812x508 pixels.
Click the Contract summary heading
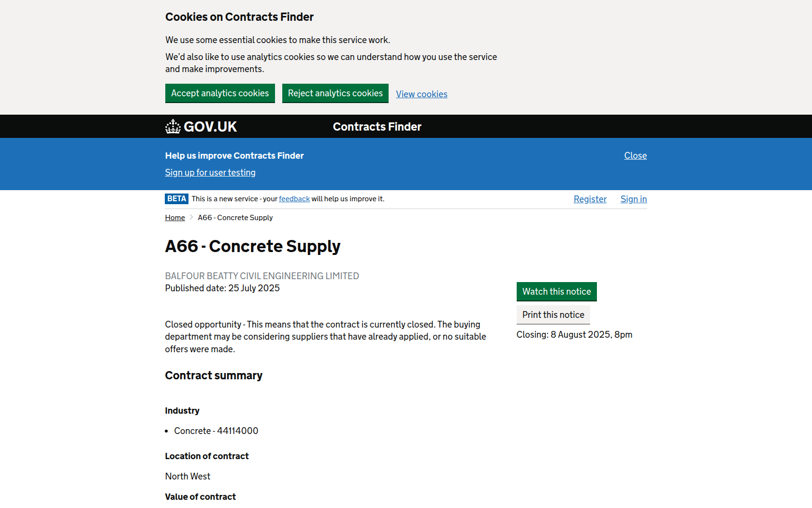pyautogui.click(x=214, y=375)
